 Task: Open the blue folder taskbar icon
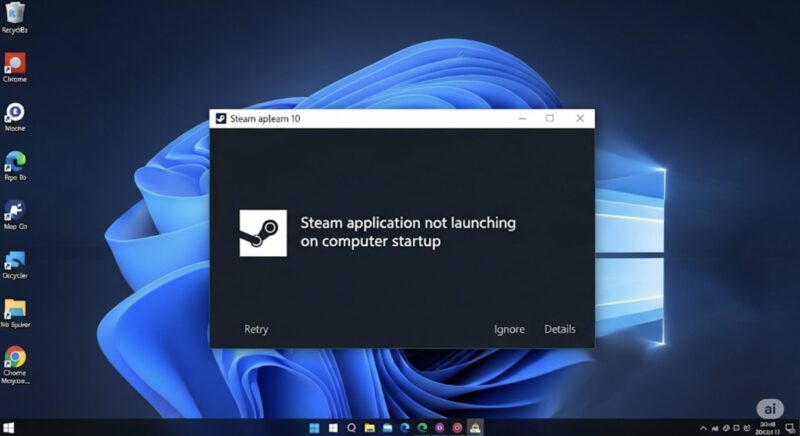click(387, 428)
